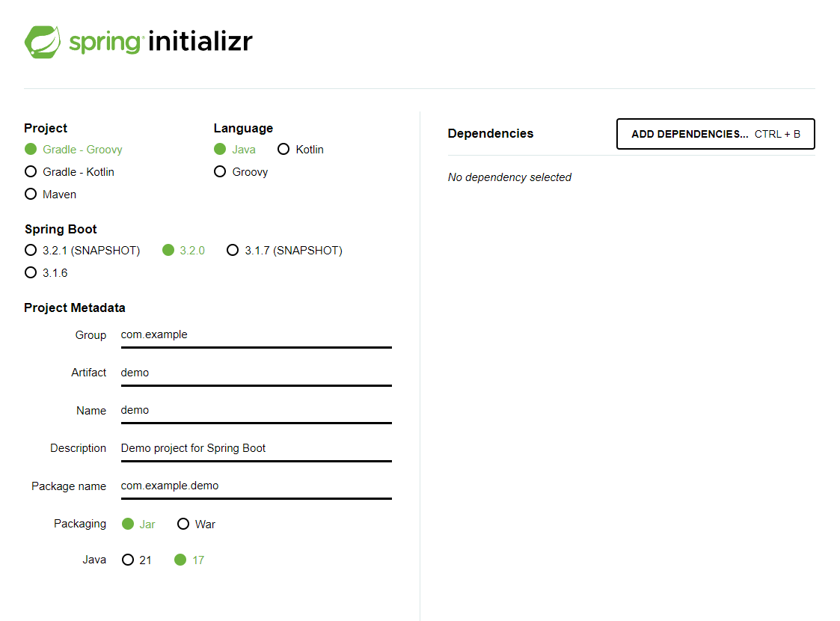Select Spring Boot version 3.2.0

(184, 251)
